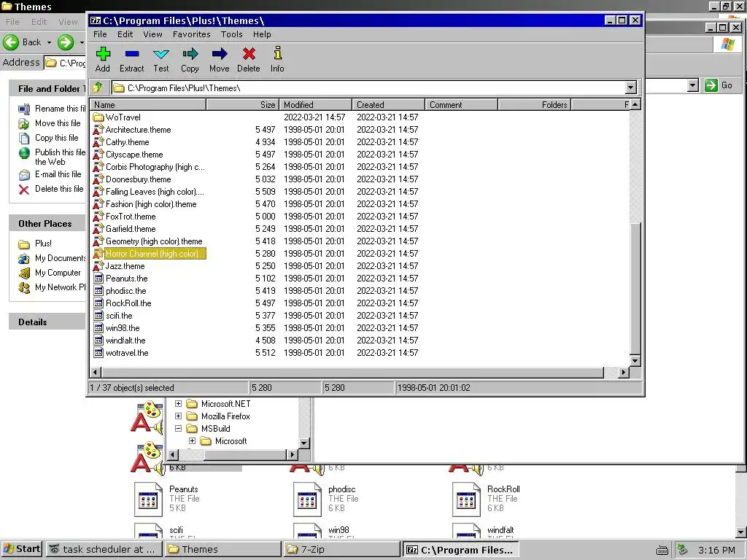The width and height of the screenshot is (747, 560).
Task: Switch to the 7-Zip taskbar button
Action: click(341, 549)
